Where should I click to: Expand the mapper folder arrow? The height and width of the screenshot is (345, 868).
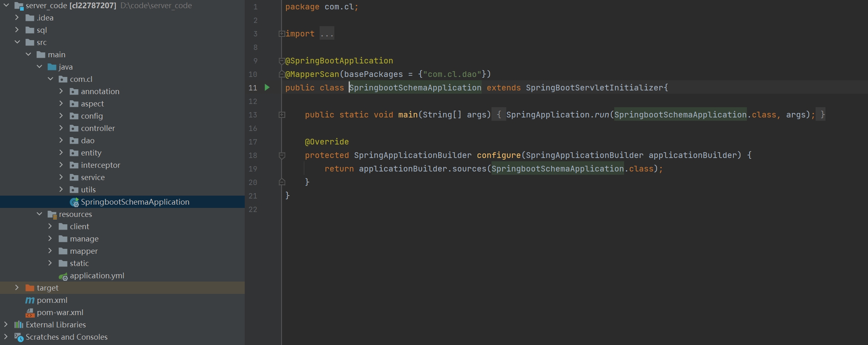(x=50, y=251)
